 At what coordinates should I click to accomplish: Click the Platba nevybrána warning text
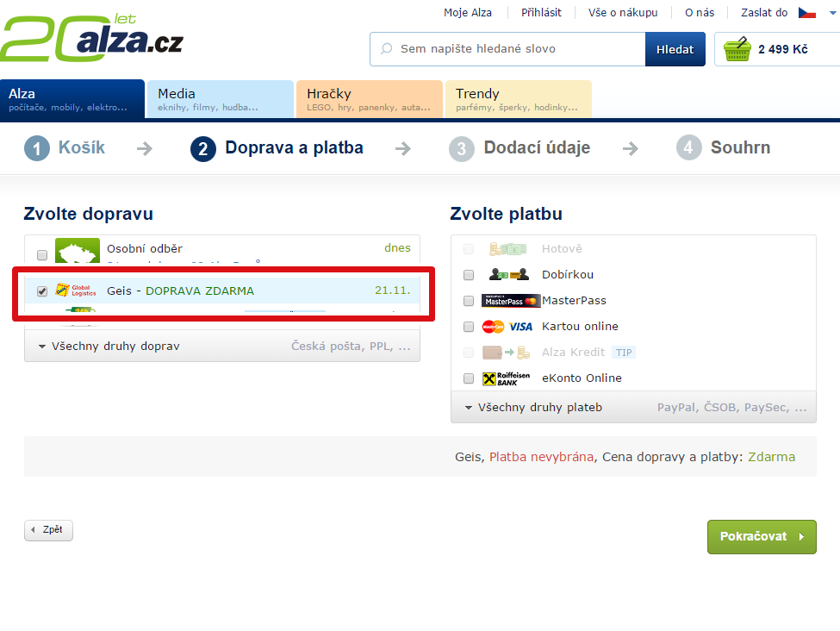[541, 457]
